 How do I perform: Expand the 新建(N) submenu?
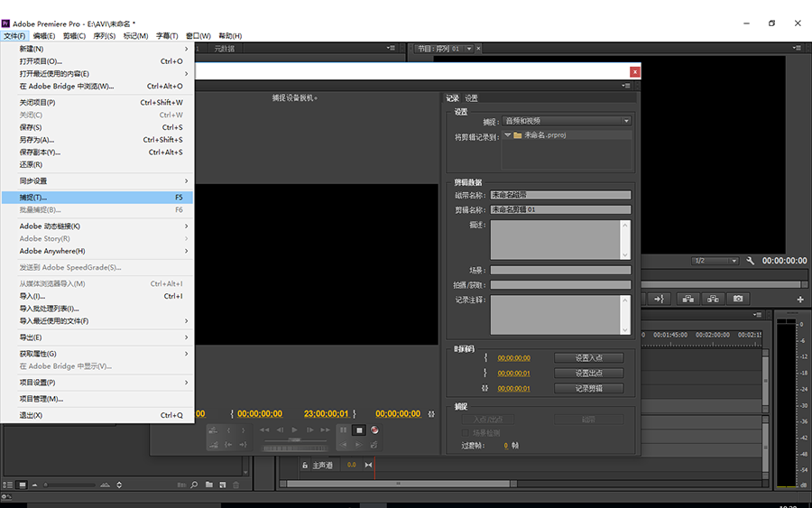(98, 49)
